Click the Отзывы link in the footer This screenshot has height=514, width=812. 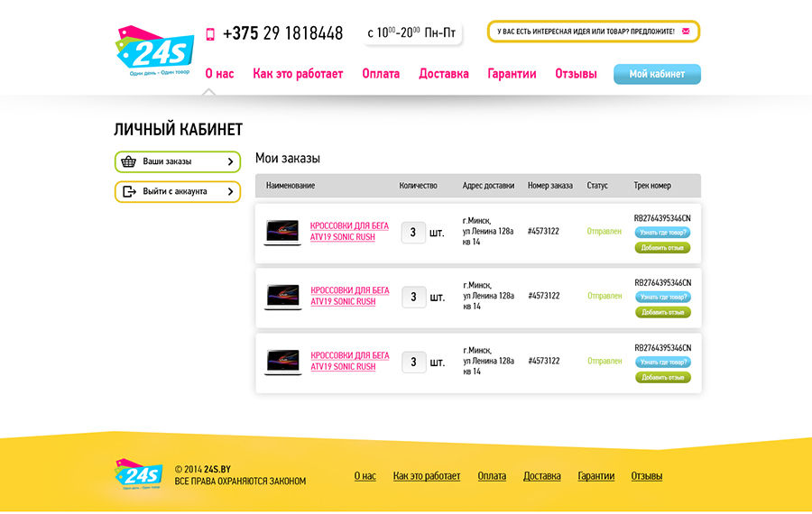pyautogui.click(x=647, y=476)
